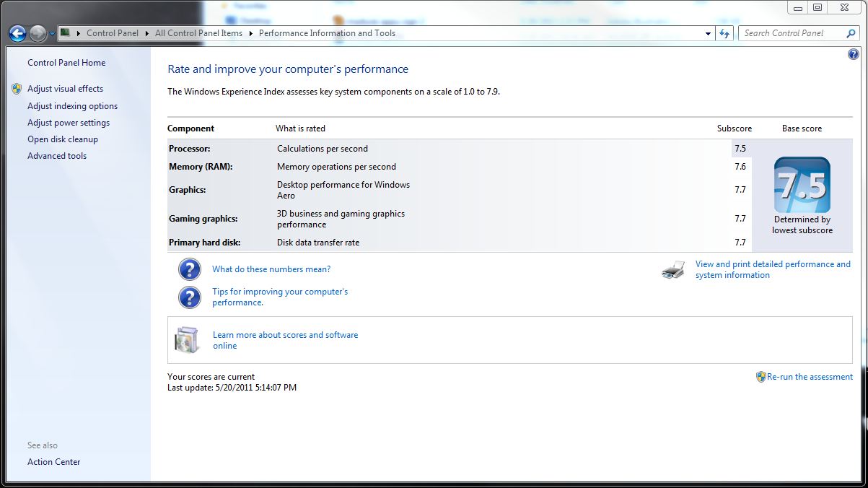Click 'Determined by lowest subscore' caption
Image resolution: width=868 pixels, height=488 pixels.
[x=802, y=225]
